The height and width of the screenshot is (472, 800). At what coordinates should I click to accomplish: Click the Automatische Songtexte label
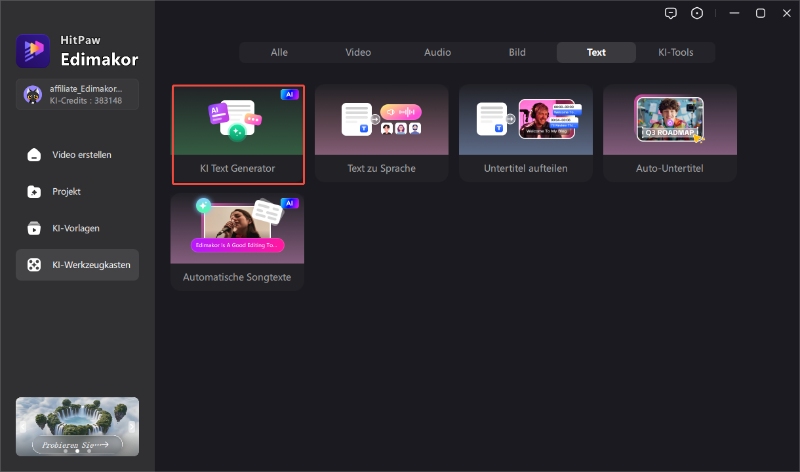point(237,277)
